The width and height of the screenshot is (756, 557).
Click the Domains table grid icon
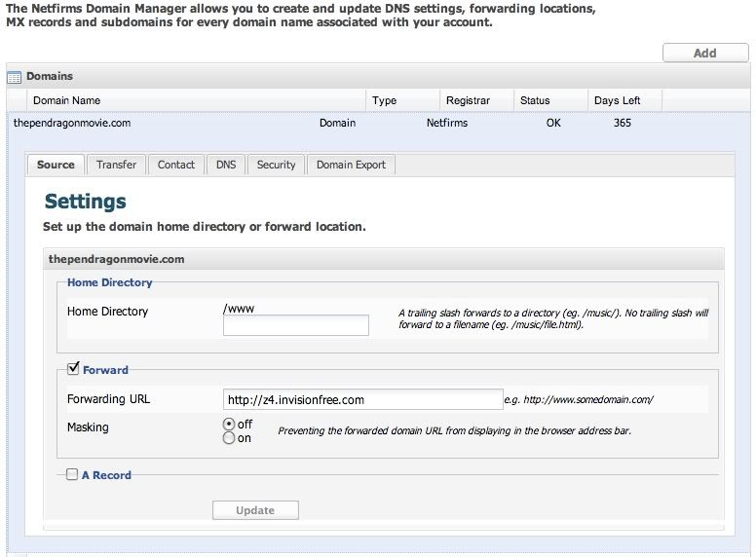[15, 76]
